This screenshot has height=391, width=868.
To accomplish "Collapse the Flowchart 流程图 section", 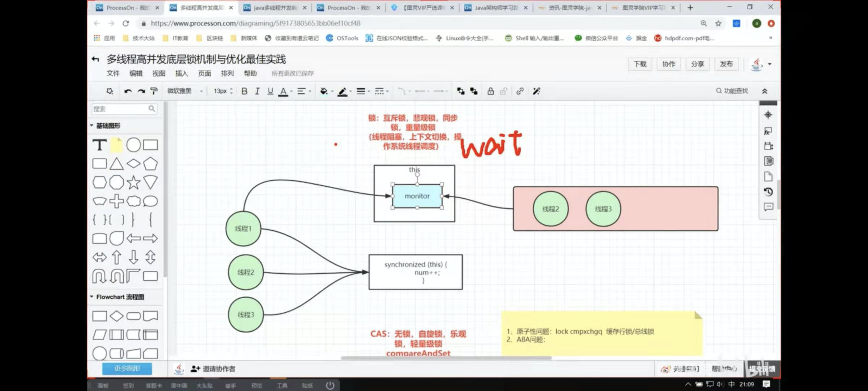I will [117, 297].
